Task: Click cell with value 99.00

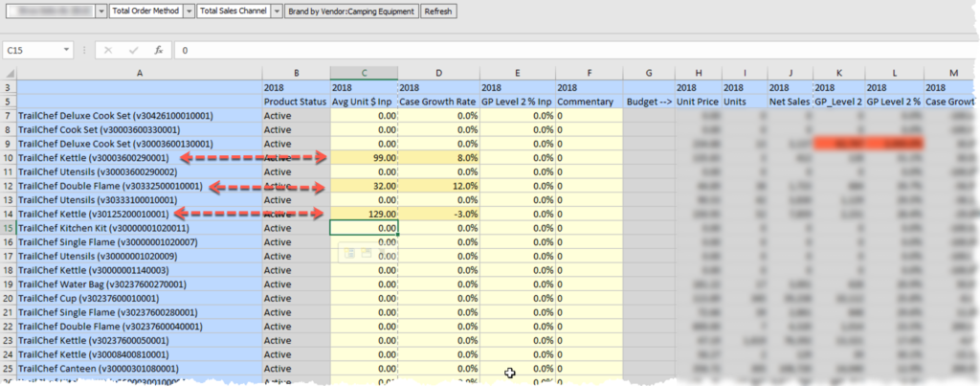Action: pyautogui.click(x=364, y=158)
